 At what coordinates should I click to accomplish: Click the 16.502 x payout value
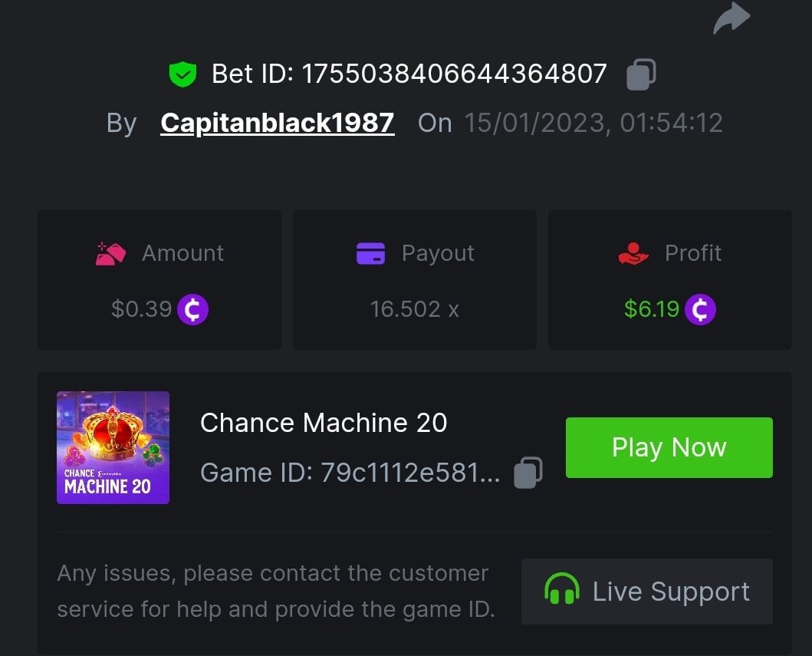tap(414, 309)
